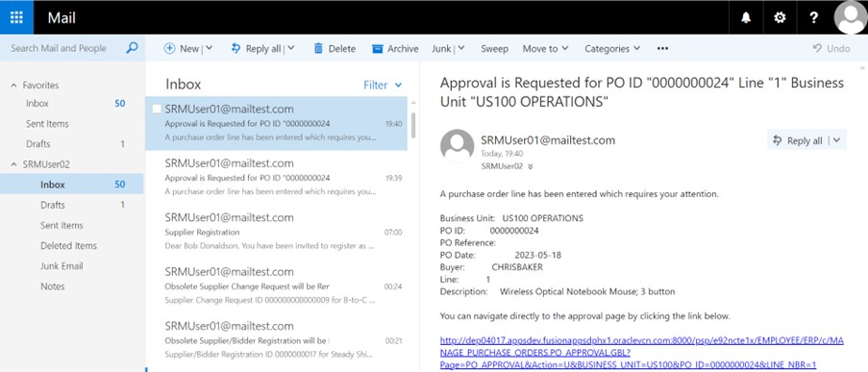868x372 pixels.
Task: Mark message as Junk
Action: pos(441,49)
